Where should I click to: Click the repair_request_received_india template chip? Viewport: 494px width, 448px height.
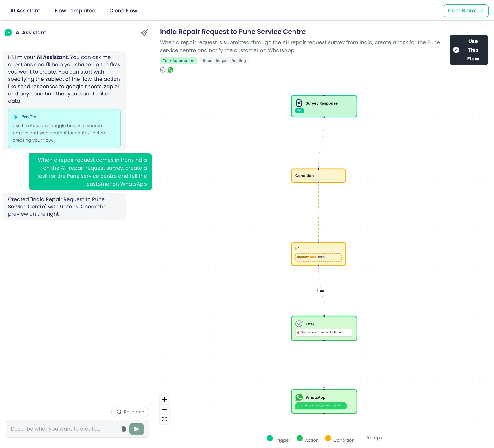(321, 406)
